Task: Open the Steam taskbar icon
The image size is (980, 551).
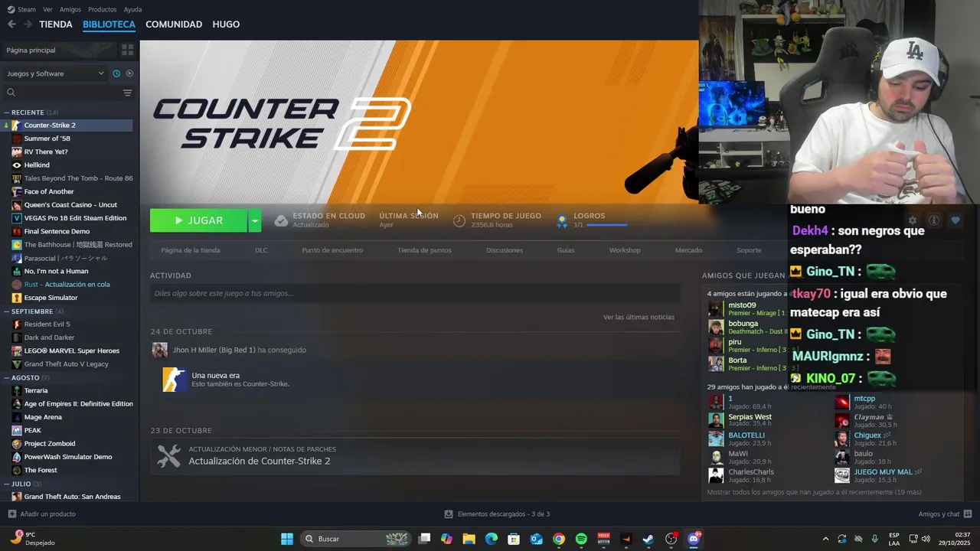Action: 648,539
